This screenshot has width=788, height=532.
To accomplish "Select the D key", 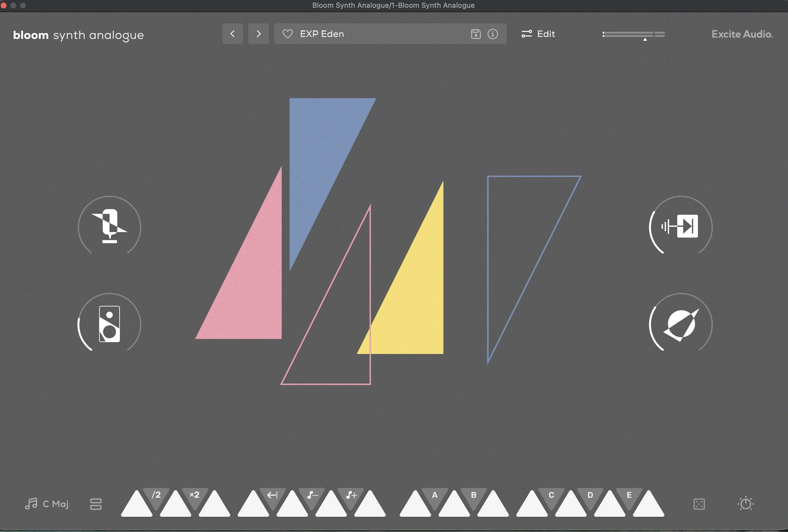I will pyautogui.click(x=590, y=496).
